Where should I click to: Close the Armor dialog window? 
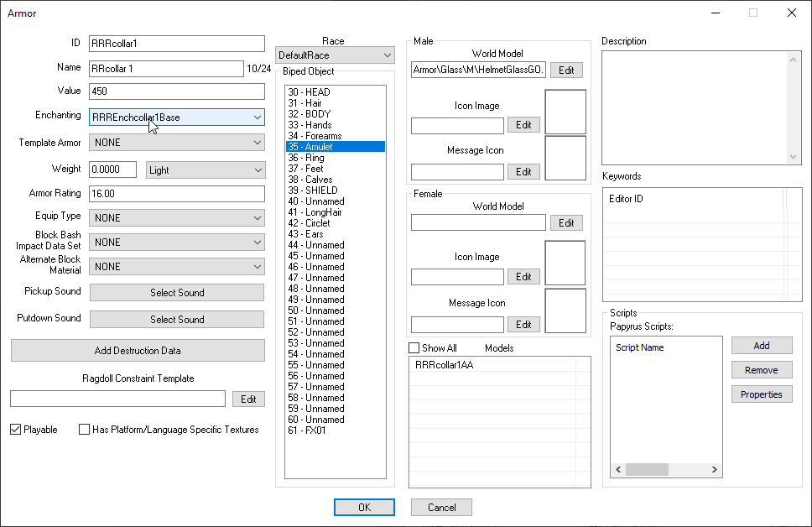coord(792,13)
